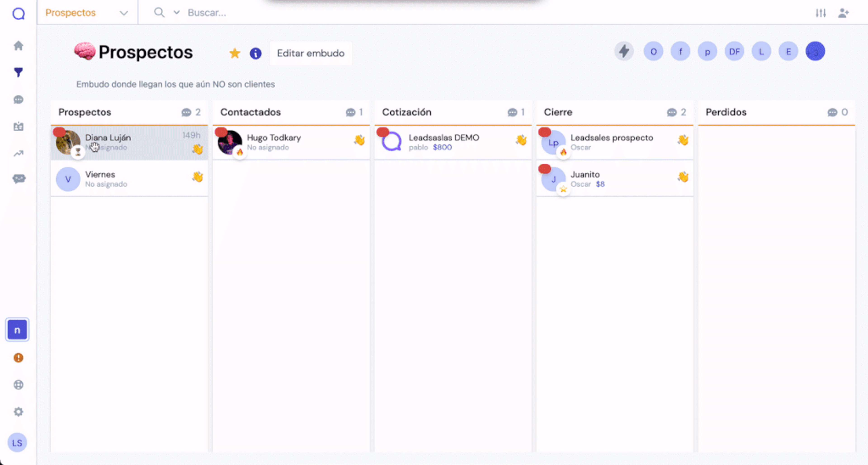Open the trending arrow analytics icon
This screenshot has height=465, width=868.
(19, 154)
